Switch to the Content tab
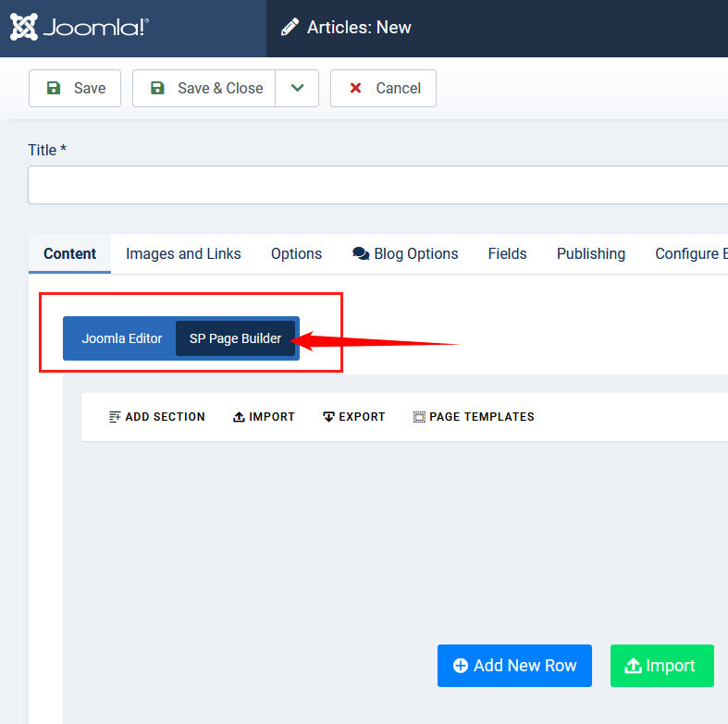The height and width of the screenshot is (724, 728). coord(69,253)
